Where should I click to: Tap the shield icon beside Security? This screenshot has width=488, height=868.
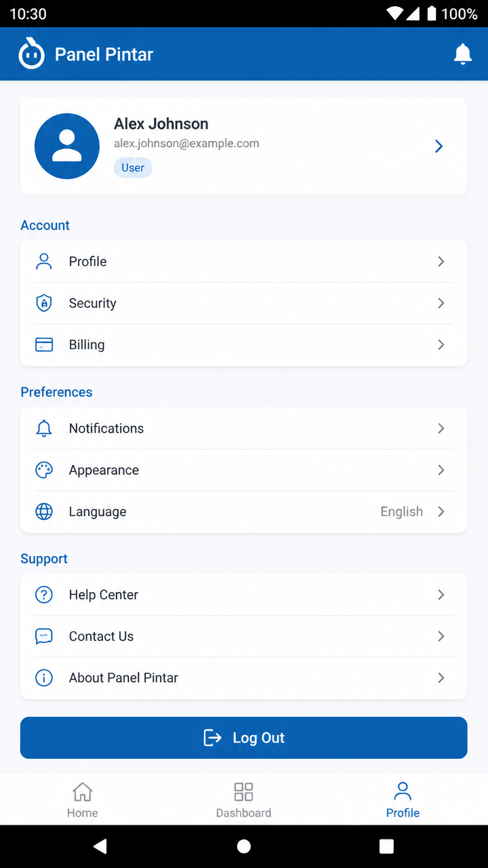[44, 303]
